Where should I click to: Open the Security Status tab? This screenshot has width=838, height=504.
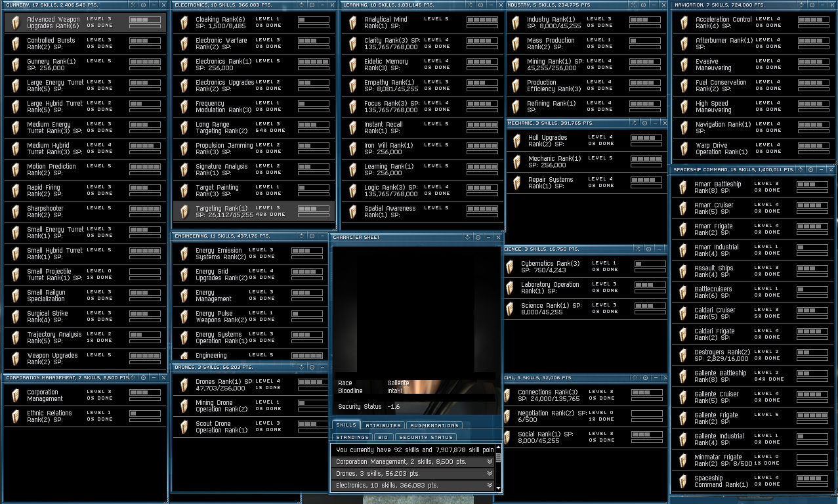tap(425, 437)
